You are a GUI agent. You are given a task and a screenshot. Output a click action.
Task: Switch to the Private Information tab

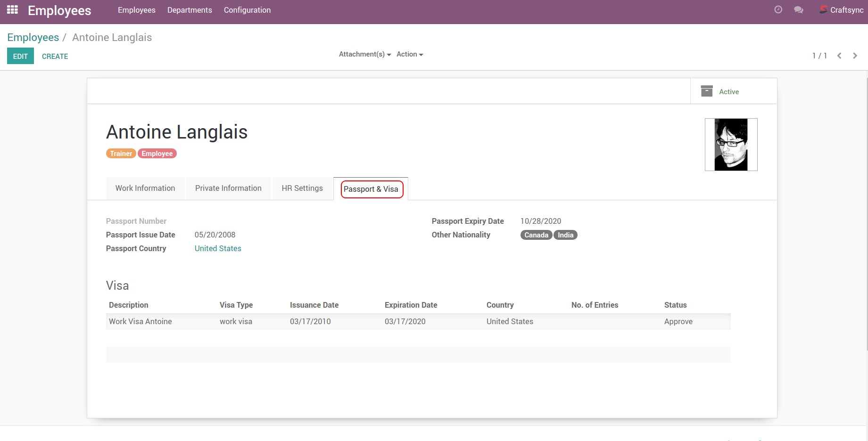pos(228,188)
